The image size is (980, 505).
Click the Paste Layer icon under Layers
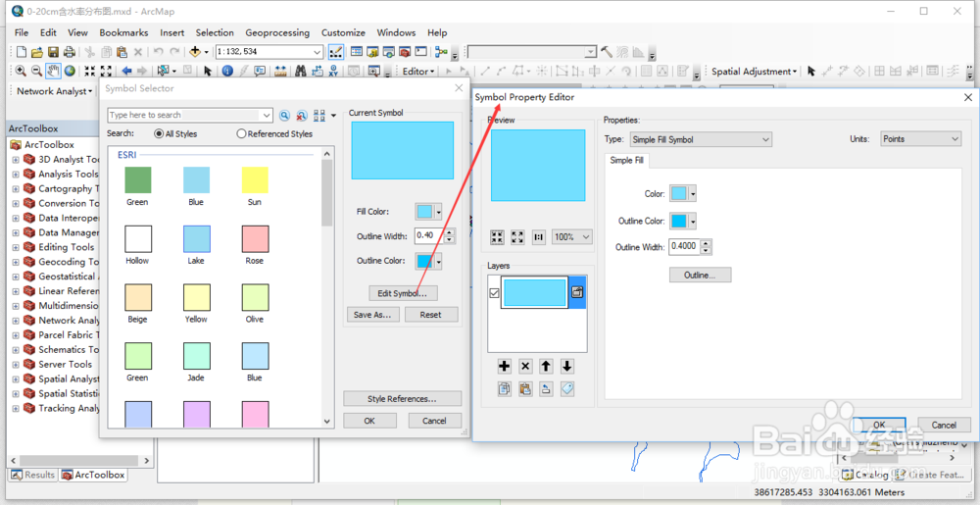coord(525,388)
